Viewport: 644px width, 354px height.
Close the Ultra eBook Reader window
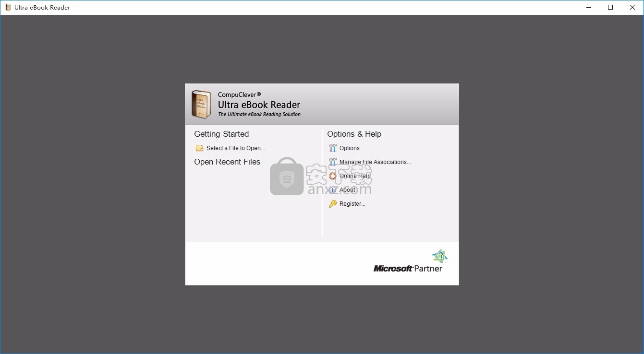click(x=632, y=7)
